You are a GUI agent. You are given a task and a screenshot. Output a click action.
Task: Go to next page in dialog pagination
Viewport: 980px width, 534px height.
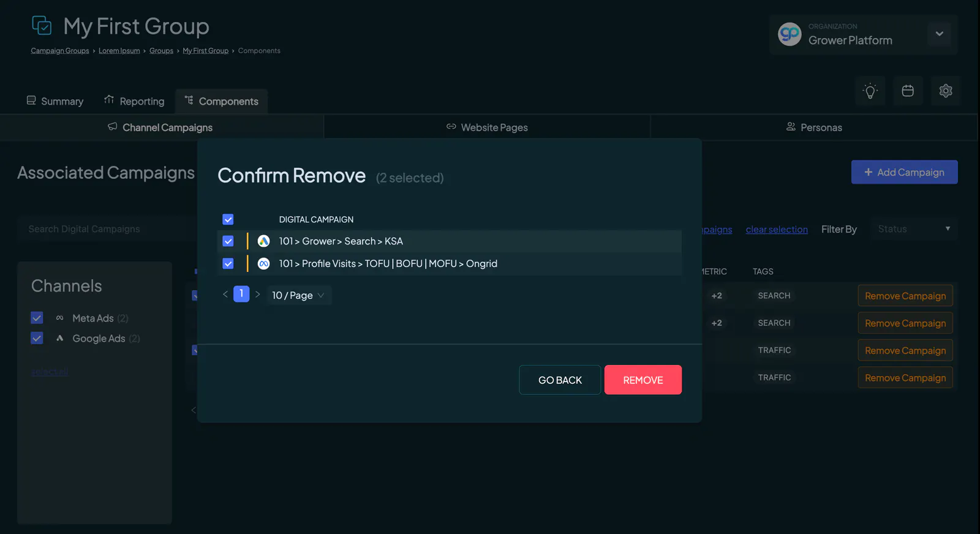coord(258,295)
